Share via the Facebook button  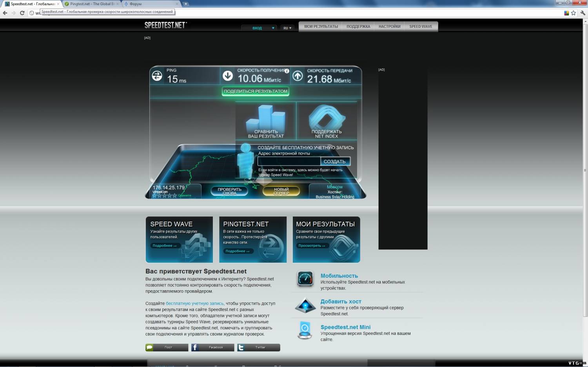pos(213,347)
